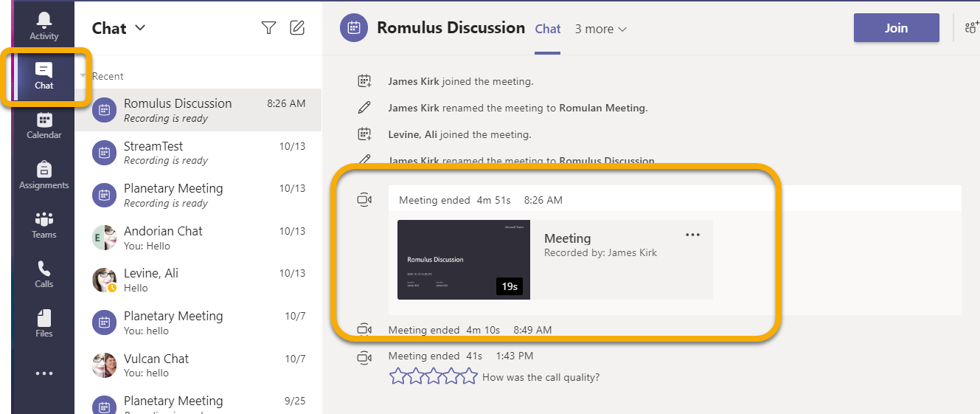Image resolution: width=980 pixels, height=414 pixels.
Task: Open the Vulcan Chat conversation
Action: [198, 365]
